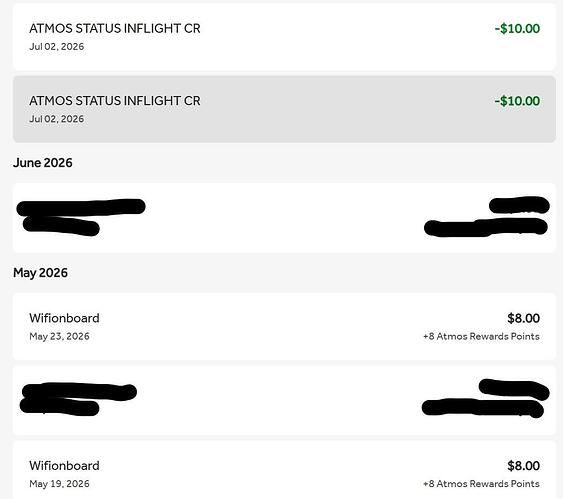Click the May 23, 2026 date text
Screen dimensions: 563x499
coord(59,336)
